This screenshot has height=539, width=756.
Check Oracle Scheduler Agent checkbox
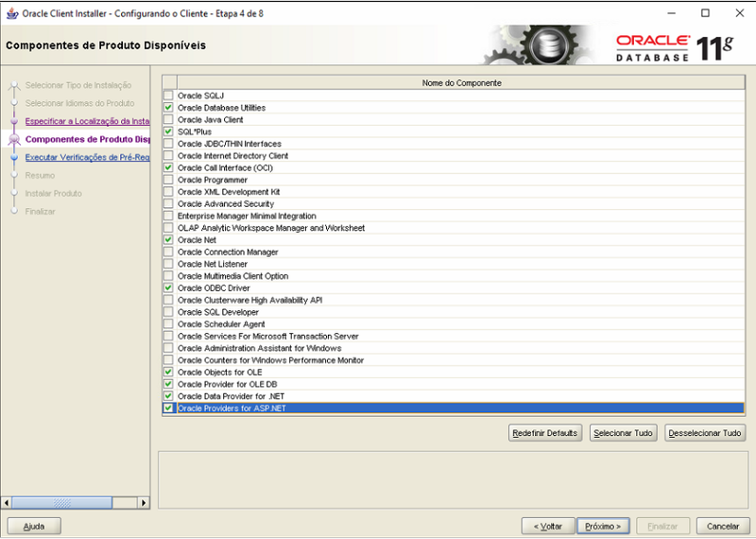(168, 324)
